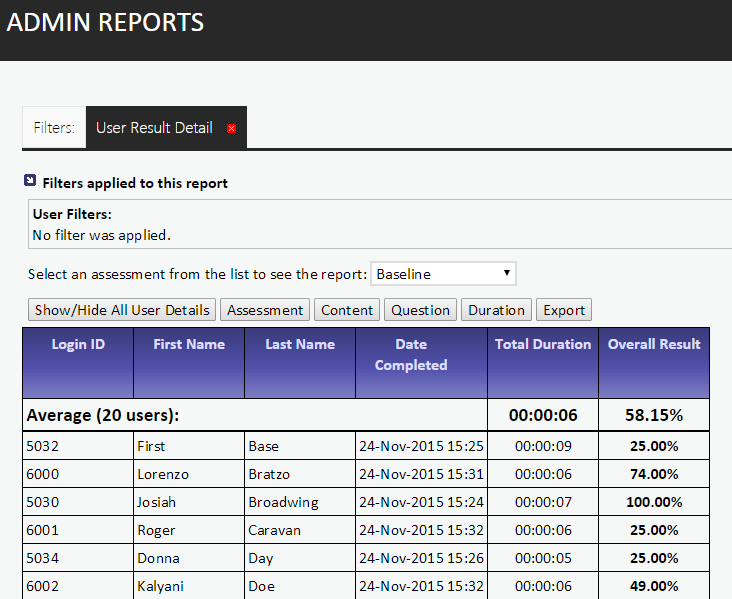This screenshot has height=599, width=732.
Task: Click Josiah Broadwing's 100.00% result
Action: (x=654, y=502)
